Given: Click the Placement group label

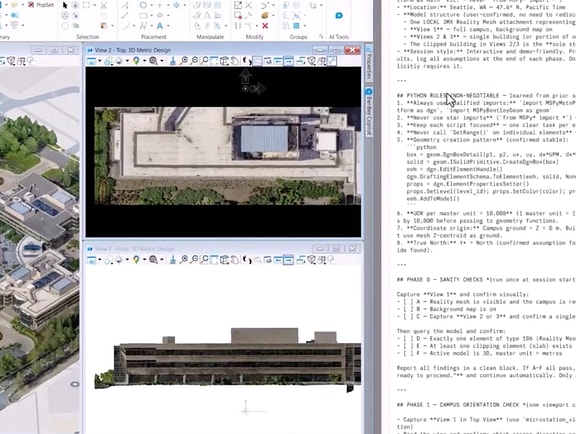Looking at the screenshot, I should tap(154, 37).
